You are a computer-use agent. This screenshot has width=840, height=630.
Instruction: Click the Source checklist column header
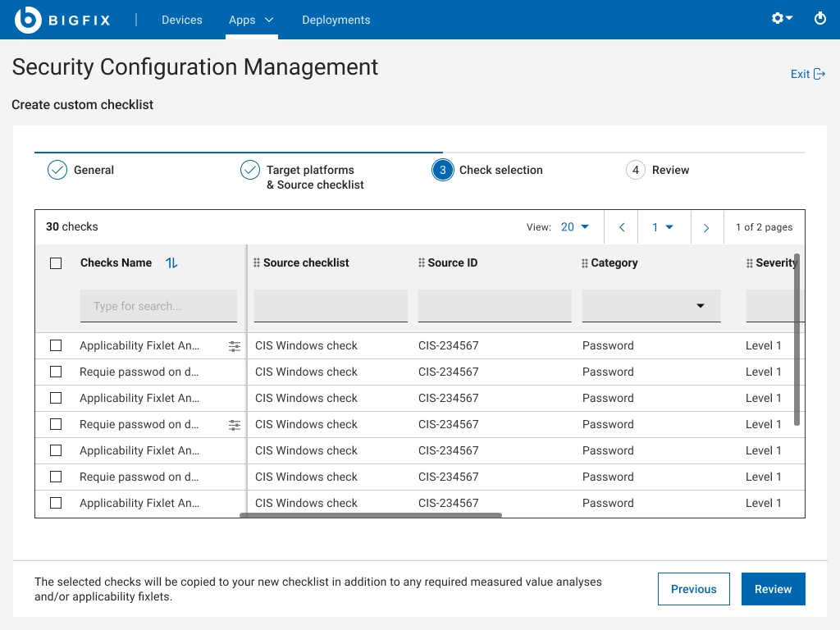tap(306, 262)
